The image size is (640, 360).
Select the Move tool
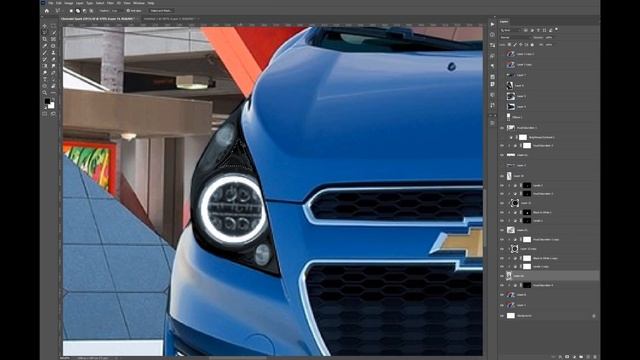click(x=44, y=26)
